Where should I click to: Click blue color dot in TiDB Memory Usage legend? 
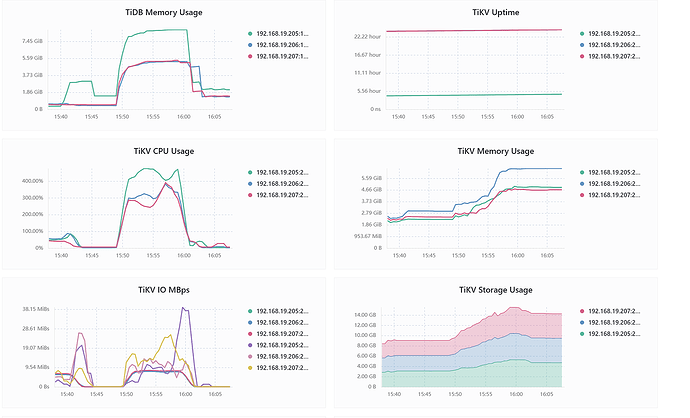[x=250, y=45]
